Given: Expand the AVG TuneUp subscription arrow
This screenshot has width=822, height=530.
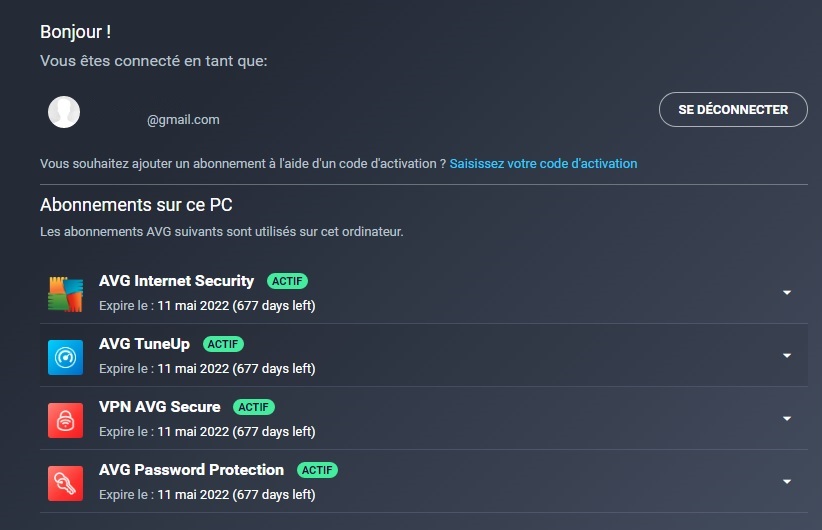Looking at the screenshot, I should click(x=787, y=355).
